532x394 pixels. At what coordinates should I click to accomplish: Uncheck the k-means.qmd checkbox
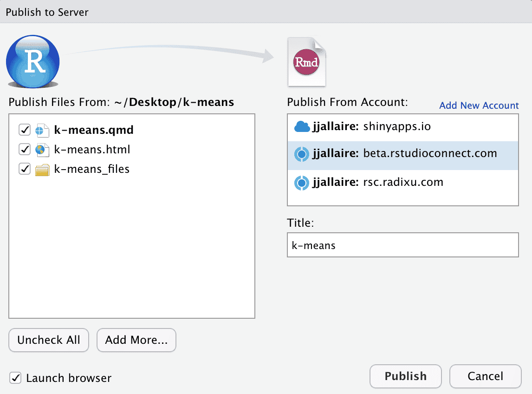click(x=25, y=130)
